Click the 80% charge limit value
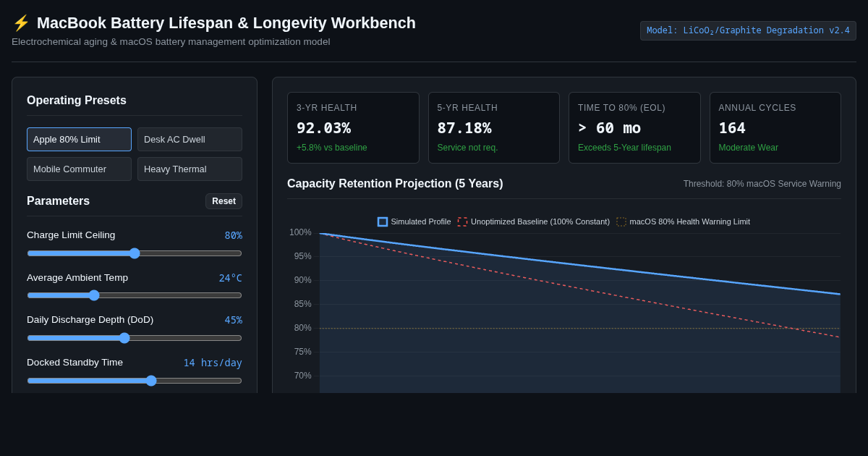 click(234, 235)
